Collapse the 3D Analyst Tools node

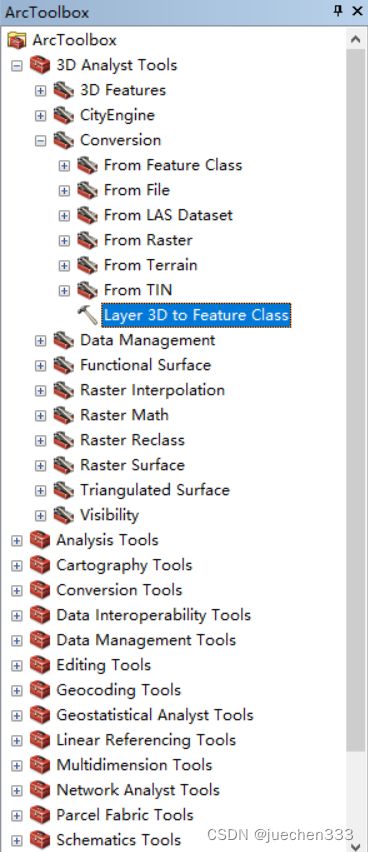(x=17, y=66)
